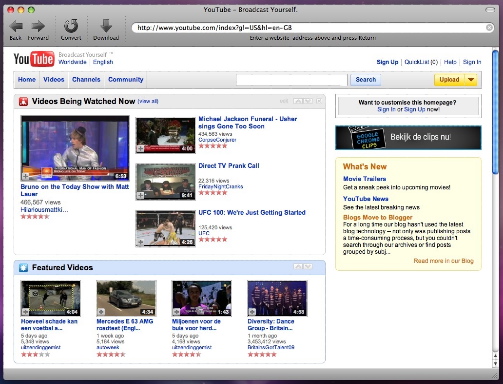Open the Home tab
Screen dimensions: 503x384
27,80
